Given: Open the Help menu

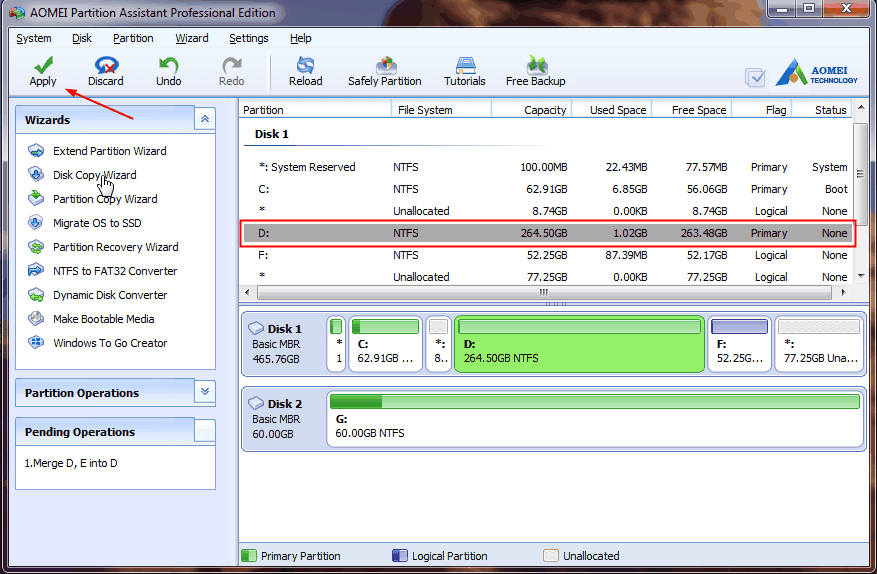Looking at the screenshot, I should tap(301, 38).
